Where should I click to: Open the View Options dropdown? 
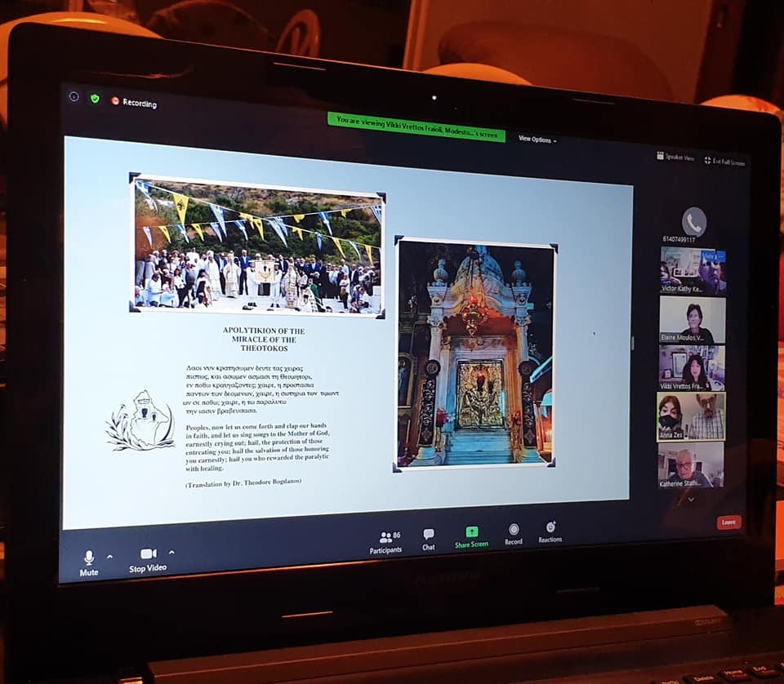click(537, 140)
